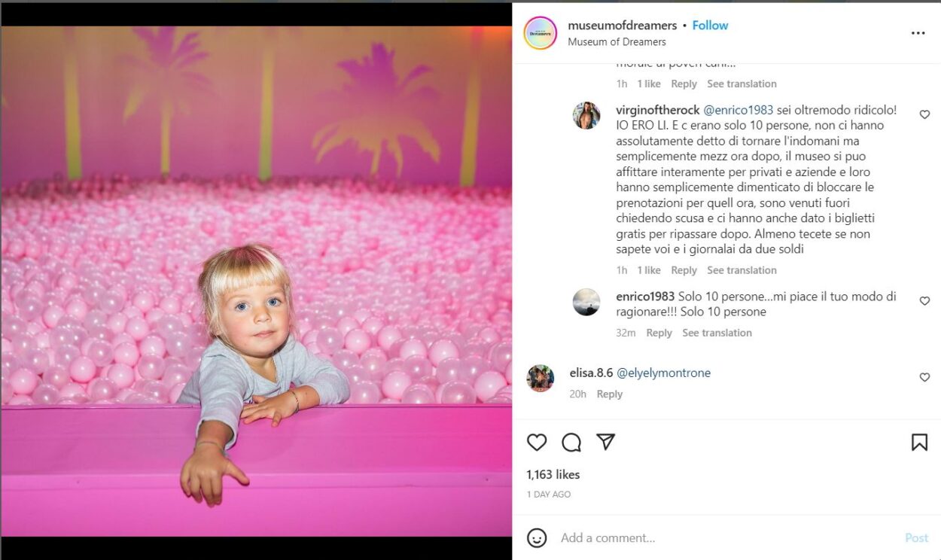The height and width of the screenshot is (560, 941).
Task: Open museumofdreamers profile picture
Action: 540,33
